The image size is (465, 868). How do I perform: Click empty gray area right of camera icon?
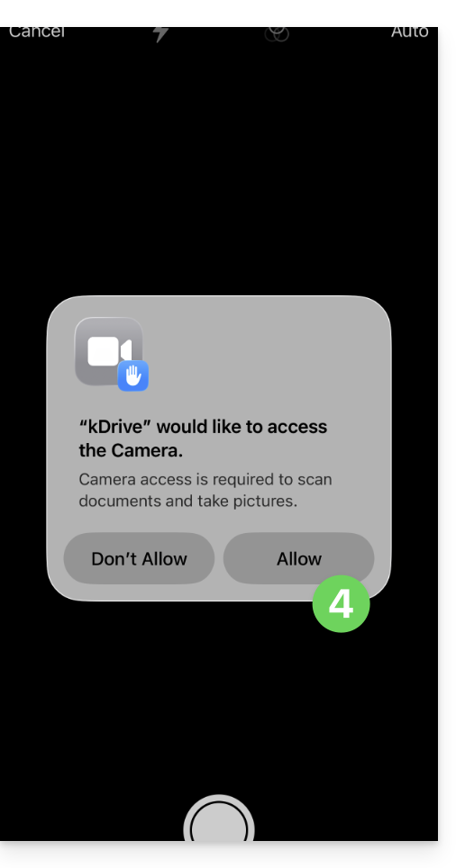266,354
